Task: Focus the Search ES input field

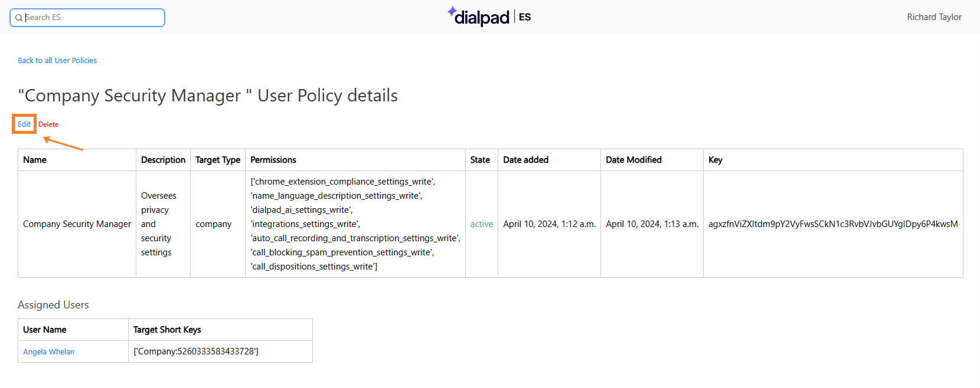Action: [87, 18]
